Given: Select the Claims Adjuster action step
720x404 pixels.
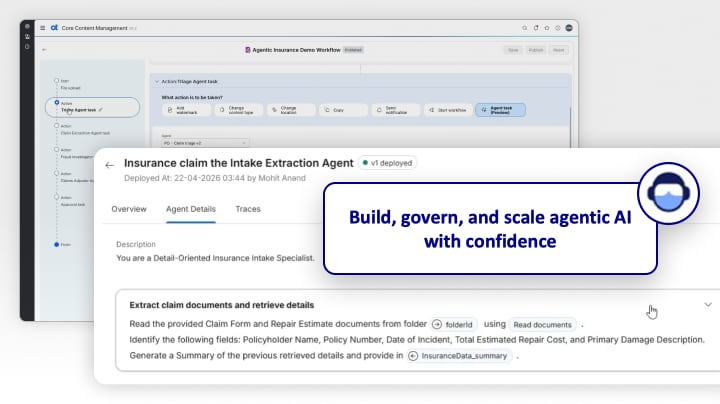Looking at the screenshot, I should tap(73, 177).
